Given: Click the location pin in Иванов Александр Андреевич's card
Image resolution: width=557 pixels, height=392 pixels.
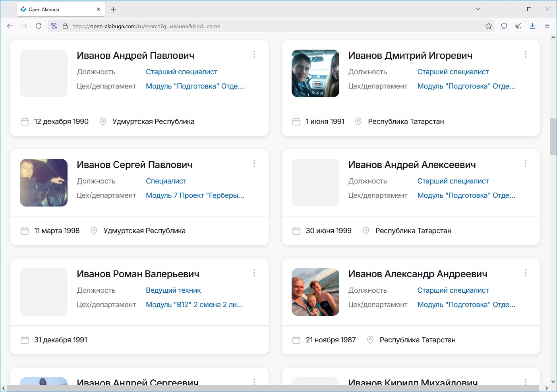Looking at the screenshot, I should coord(370,340).
